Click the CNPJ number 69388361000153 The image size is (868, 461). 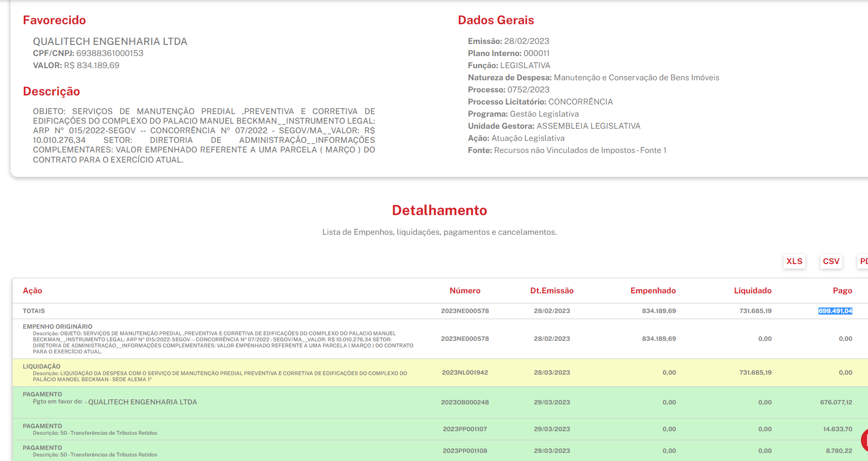point(110,53)
